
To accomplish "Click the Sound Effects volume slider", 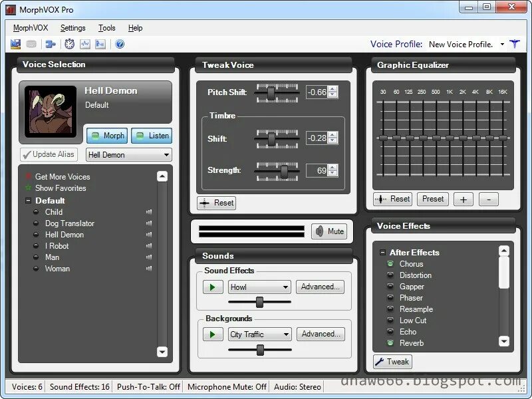I will pos(259,302).
